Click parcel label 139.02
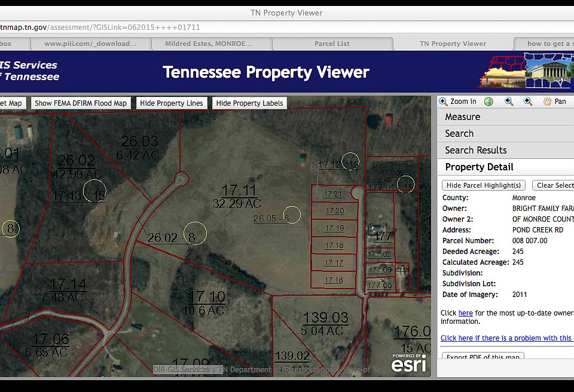 292,356
